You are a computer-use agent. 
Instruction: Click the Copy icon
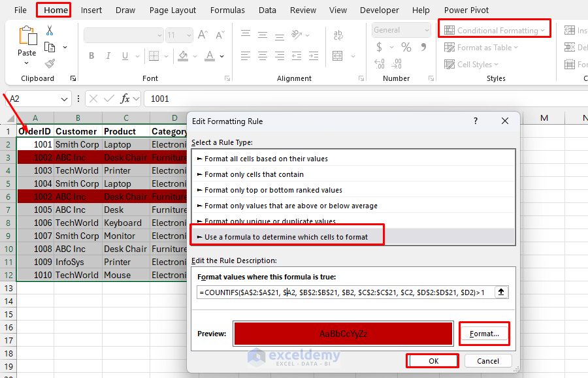[50, 47]
